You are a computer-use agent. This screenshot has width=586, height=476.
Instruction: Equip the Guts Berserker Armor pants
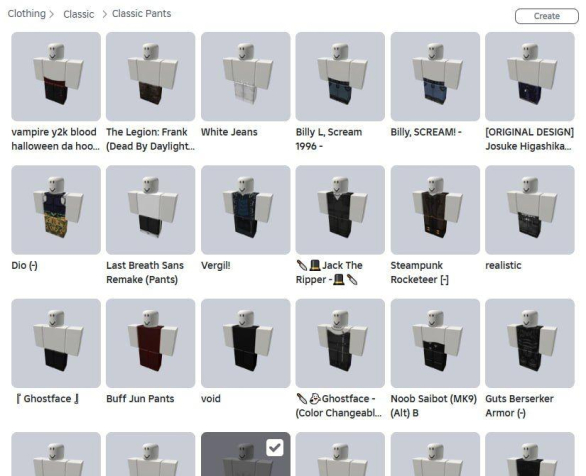(530, 343)
